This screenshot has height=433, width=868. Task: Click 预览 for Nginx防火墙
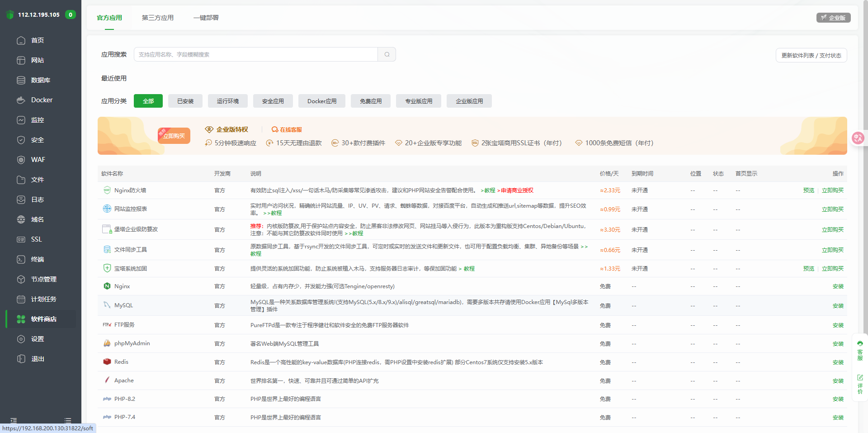(x=809, y=190)
